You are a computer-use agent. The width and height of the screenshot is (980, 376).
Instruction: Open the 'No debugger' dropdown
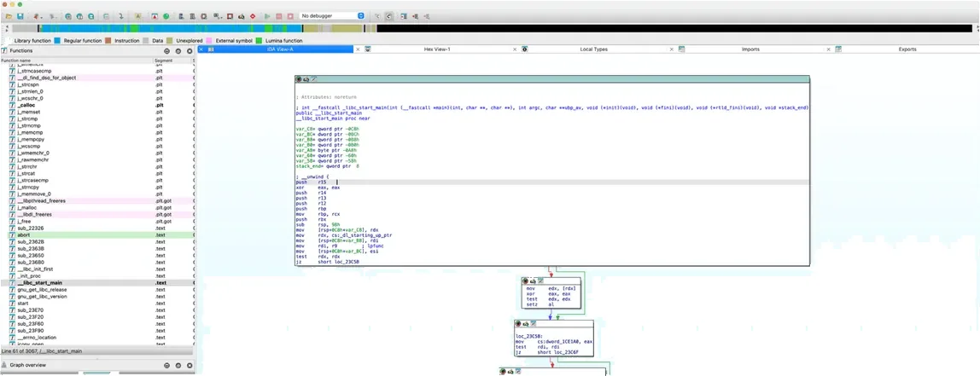[x=332, y=15]
